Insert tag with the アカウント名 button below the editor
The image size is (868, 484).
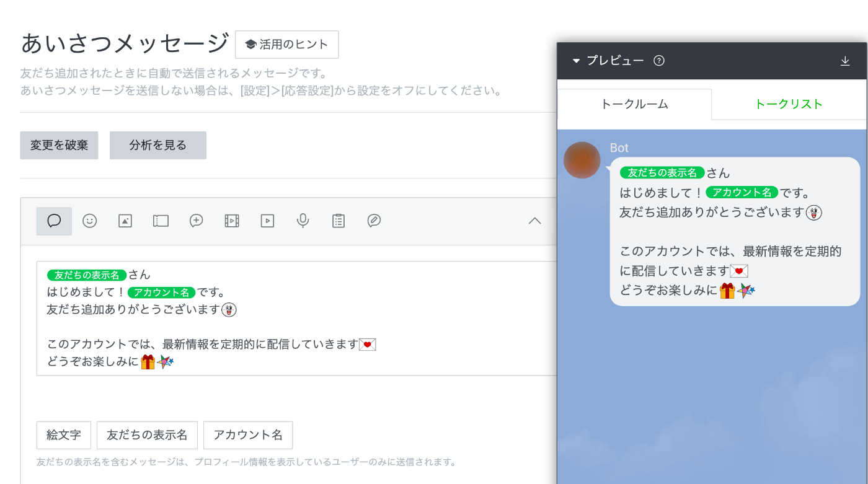pos(248,435)
